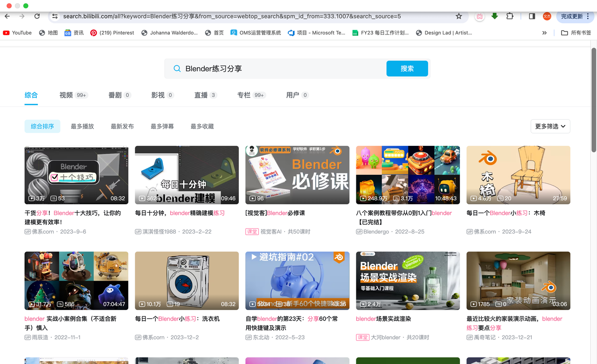Open the 首页 bookmark
Screen dimensions: 597x364
point(214,33)
